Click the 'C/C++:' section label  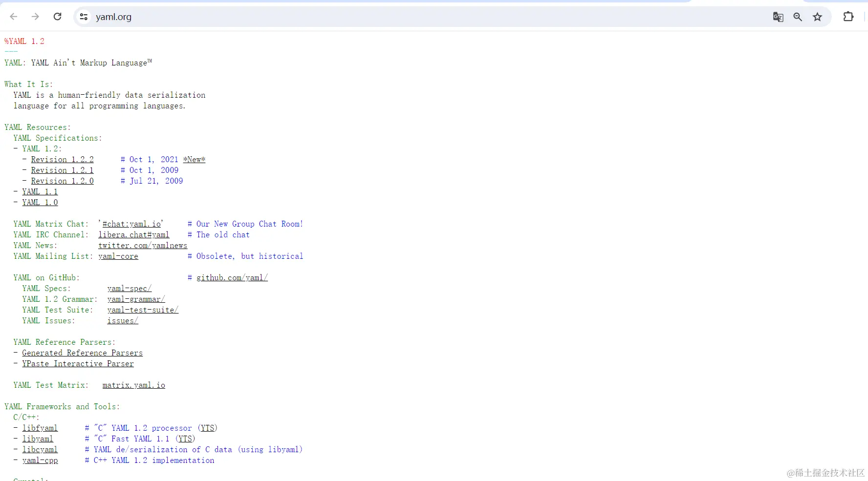[x=26, y=418]
